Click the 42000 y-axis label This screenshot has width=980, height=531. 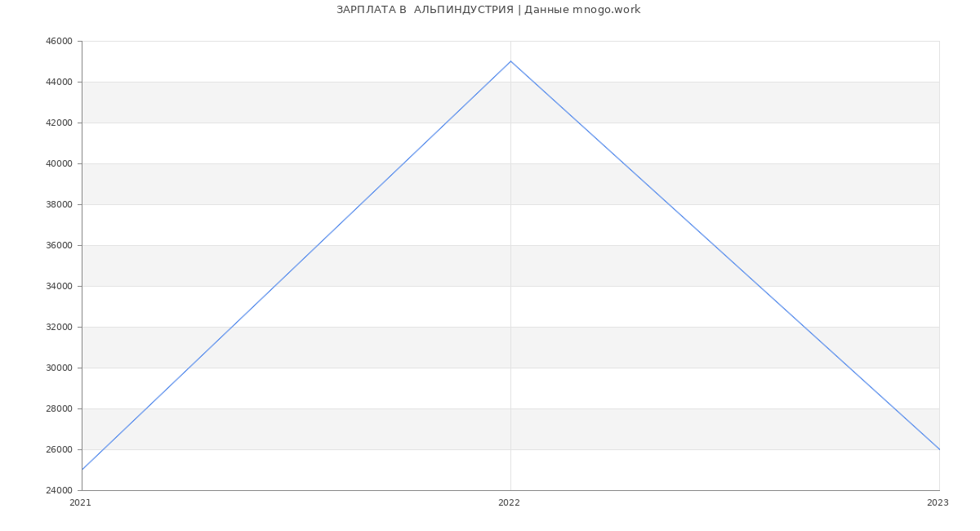(59, 123)
